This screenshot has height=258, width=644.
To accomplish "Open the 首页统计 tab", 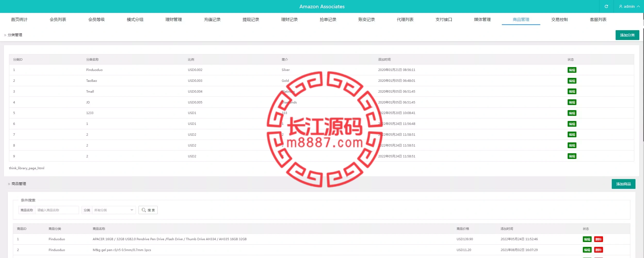I will [x=19, y=20].
